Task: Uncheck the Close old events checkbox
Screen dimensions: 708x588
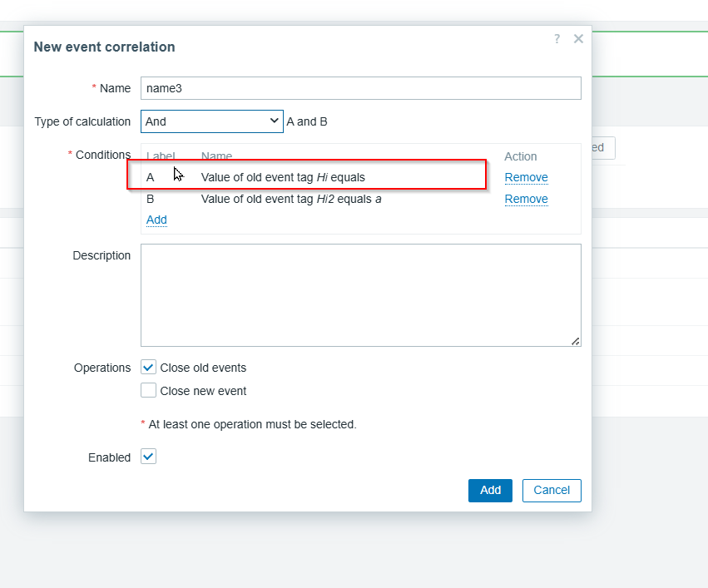Action: (x=149, y=368)
